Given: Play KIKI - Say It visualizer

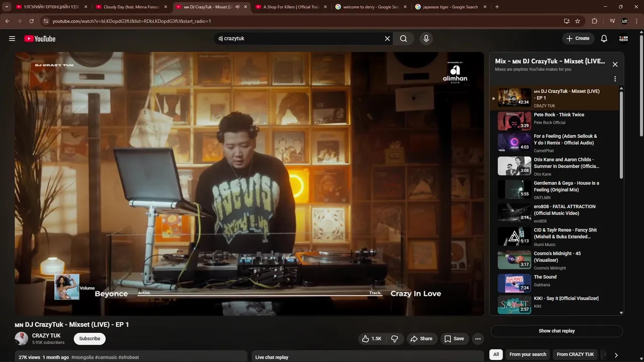Looking at the screenshot, I should (554, 305).
